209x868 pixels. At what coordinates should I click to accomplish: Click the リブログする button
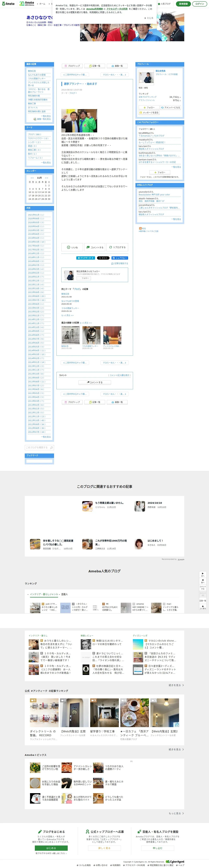tap(117, 247)
